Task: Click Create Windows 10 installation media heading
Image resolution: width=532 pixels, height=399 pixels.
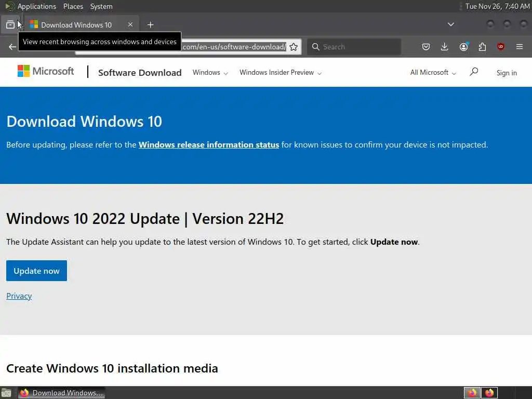Action: pyautogui.click(x=112, y=368)
